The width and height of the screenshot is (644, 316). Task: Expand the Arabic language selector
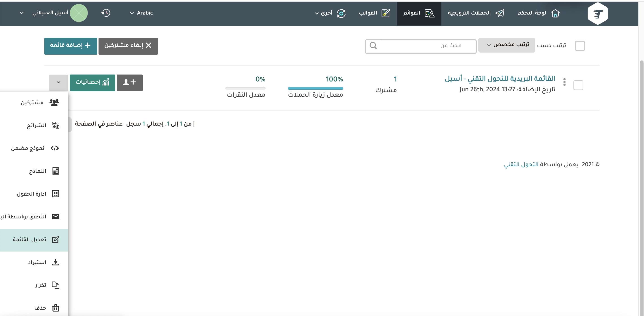(141, 13)
